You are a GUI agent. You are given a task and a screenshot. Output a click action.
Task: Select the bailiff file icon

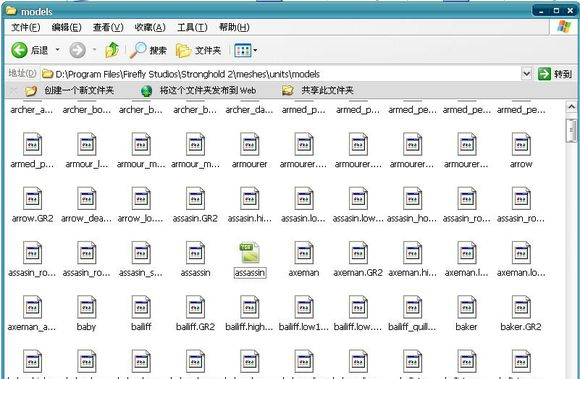tap(141, 307)
